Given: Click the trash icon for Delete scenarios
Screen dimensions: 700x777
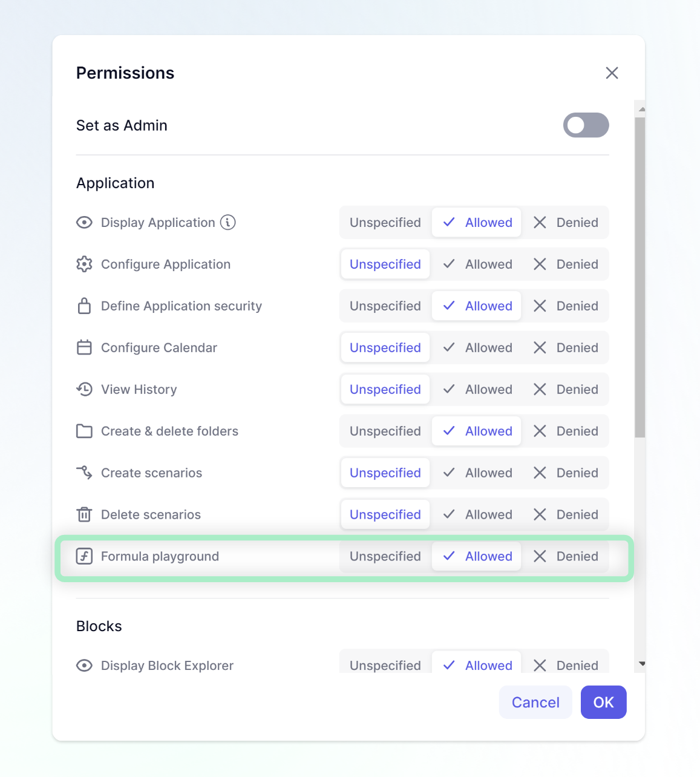Looking at the screenshot, I should (84, 514).
